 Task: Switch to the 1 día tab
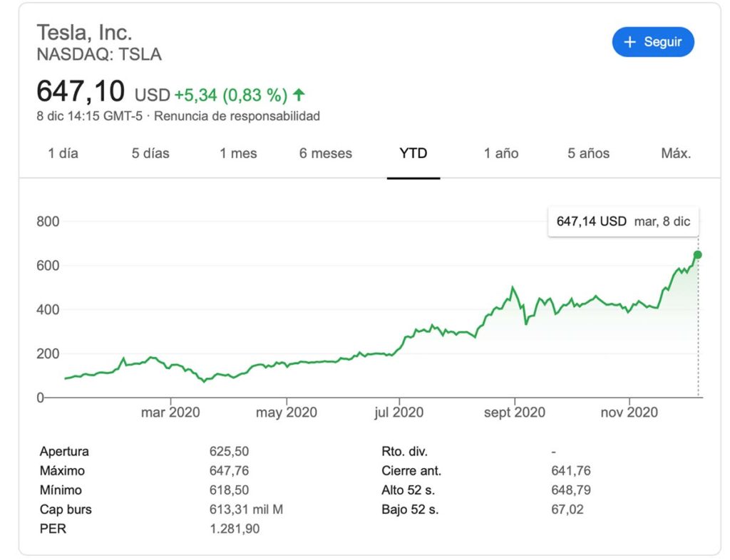click(63, 153)
